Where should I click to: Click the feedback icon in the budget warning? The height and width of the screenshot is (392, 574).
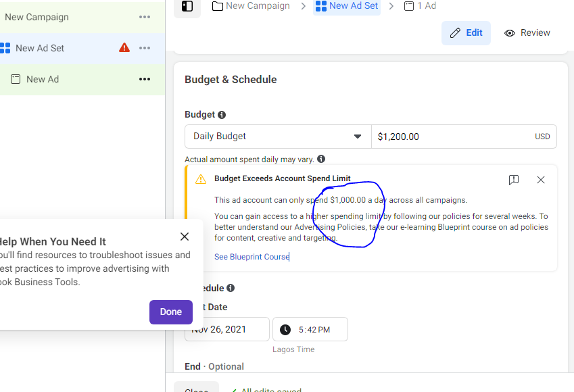click(x=514, y=180)
